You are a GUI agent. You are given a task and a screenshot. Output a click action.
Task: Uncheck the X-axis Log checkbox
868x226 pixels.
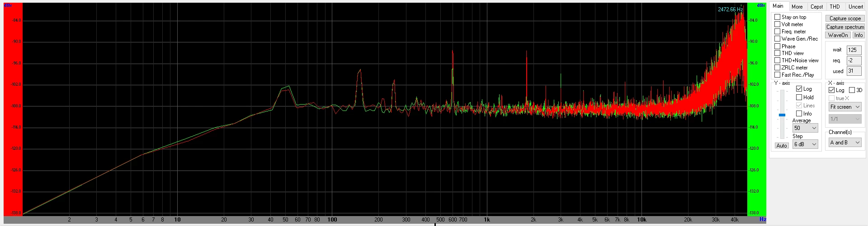(832, 90)
